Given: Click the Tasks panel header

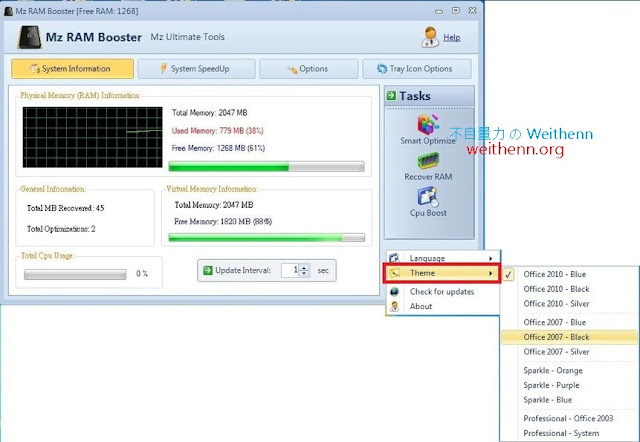Looking at the screenshot, I should (429, 96).
